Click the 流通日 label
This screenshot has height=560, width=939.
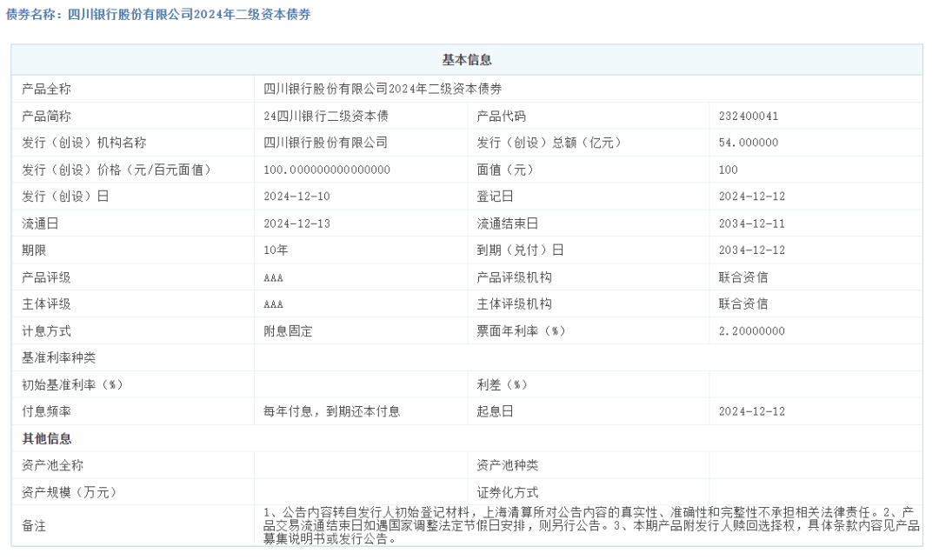click(x=40, y=224)
